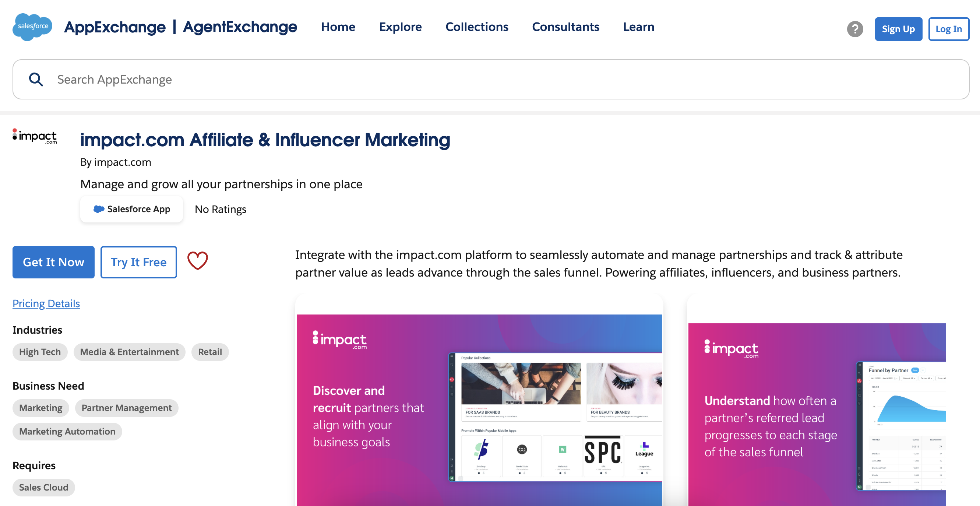Click the Salesforce cloud logo
Viewport: 980px width, 506px height.
point(32,27)
